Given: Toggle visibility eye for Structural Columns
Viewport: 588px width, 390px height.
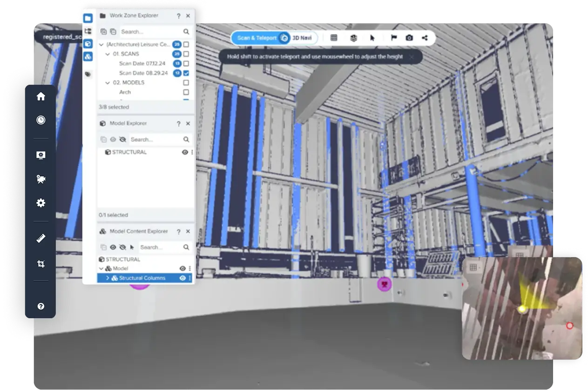Looking at the screenshot, I should (x=182, y=278).
